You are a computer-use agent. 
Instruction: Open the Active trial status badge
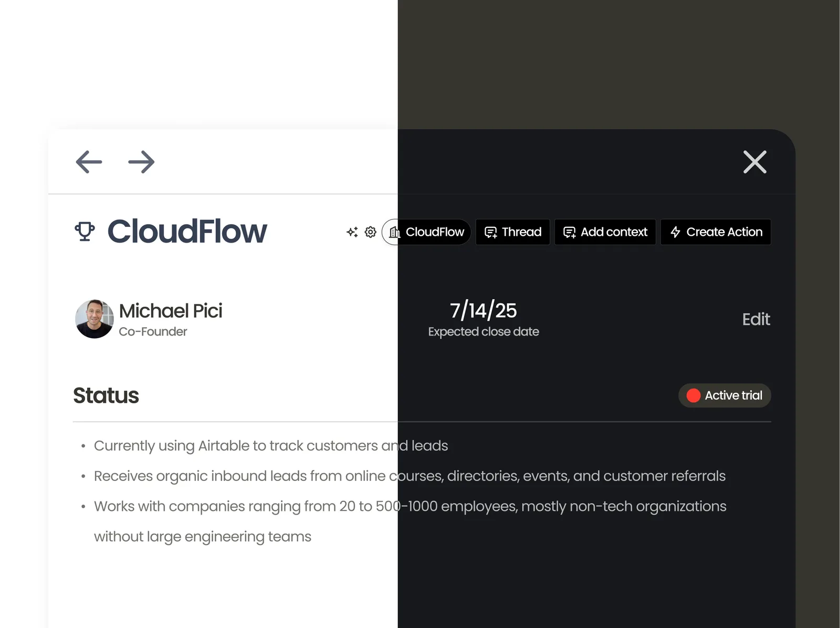tap(724, 395)
